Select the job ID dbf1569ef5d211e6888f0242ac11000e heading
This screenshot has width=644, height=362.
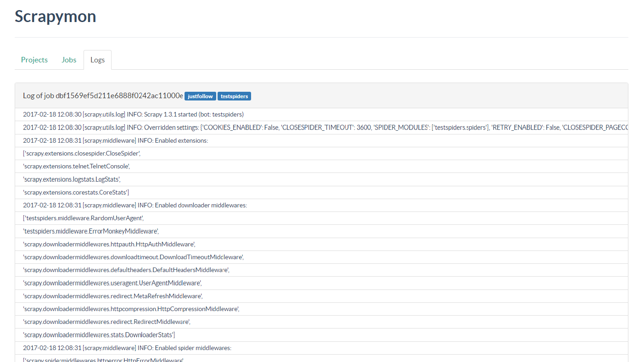[x=103, y=96]
